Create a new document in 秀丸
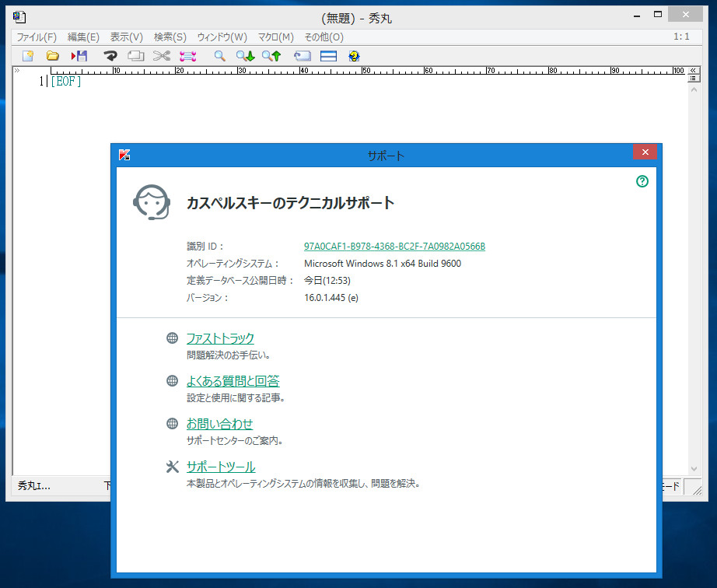The width and height of the screenshot is (717, 588). coord(29,55)
